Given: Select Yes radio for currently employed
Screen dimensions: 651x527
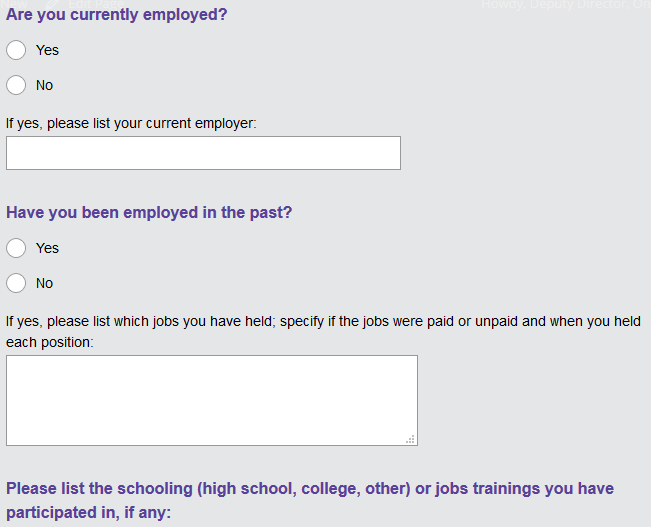Looking at the screenshot, I should 16,50.
